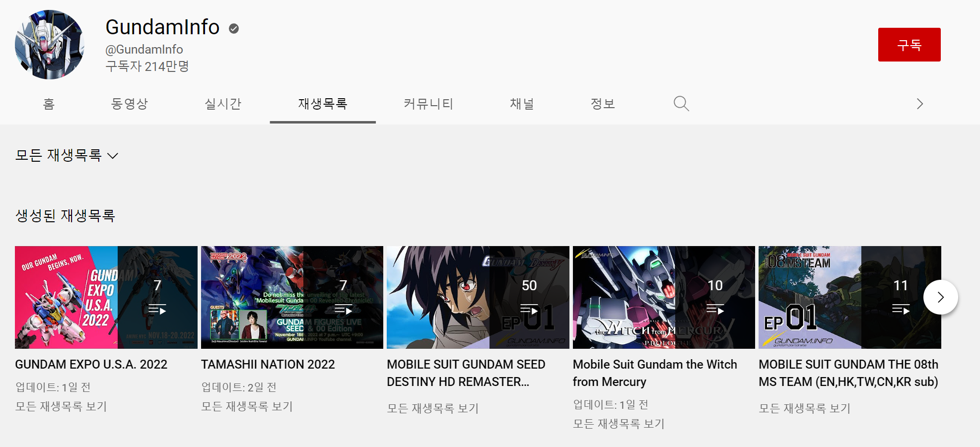Advance the playlist carousel with next arrow
The image size is (980, 447).
(x=940, y=297)
